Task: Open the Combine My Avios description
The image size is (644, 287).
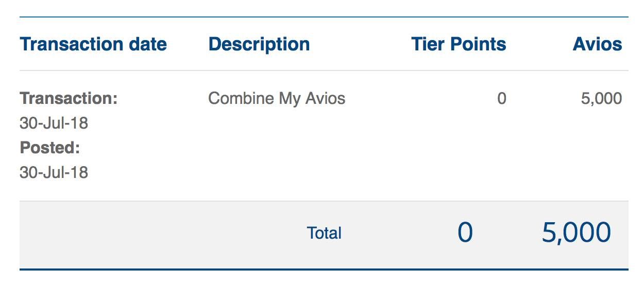Action: click(x=277, y=98)
